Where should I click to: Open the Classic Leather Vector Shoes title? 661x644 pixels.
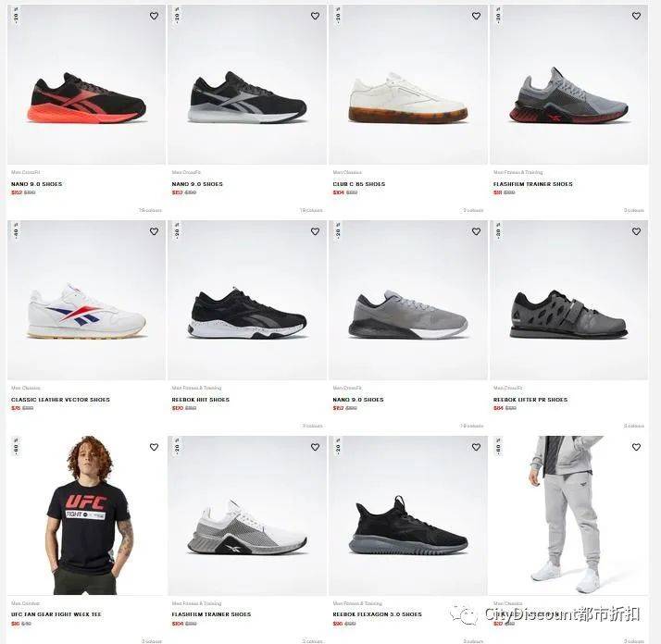coord(60,400)
